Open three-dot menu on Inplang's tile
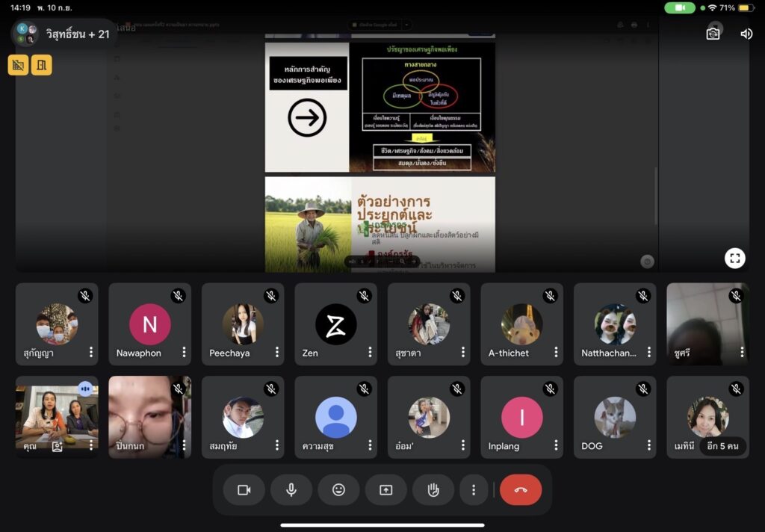Viewport: 765px width, 532px height. click(556, 445)
